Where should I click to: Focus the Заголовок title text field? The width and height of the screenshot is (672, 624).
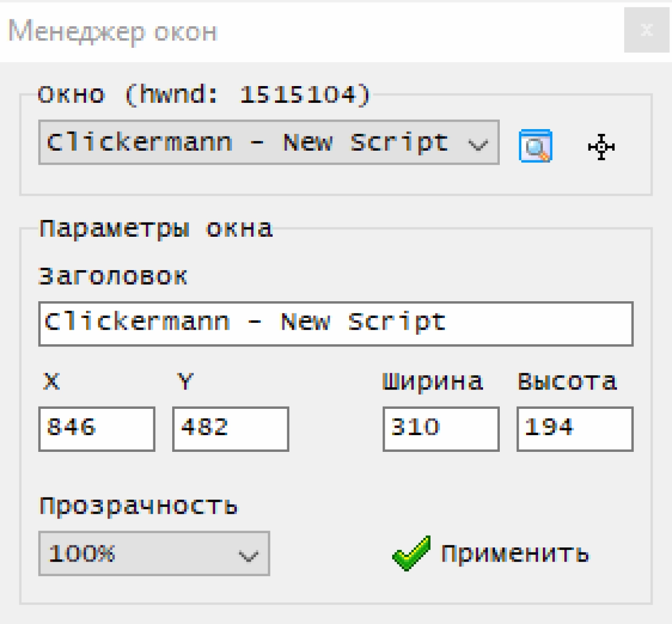336,323
